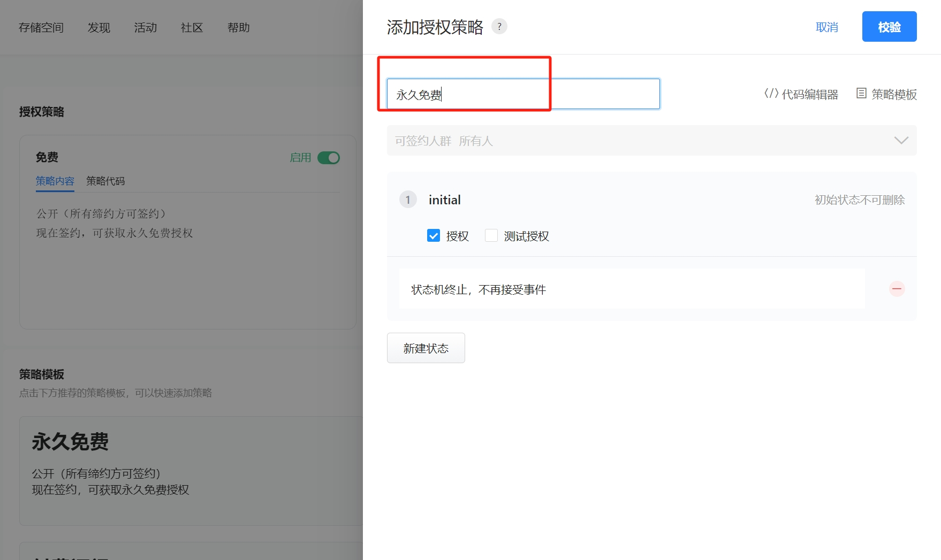Click the 免费 policy title

coord(47,157)
